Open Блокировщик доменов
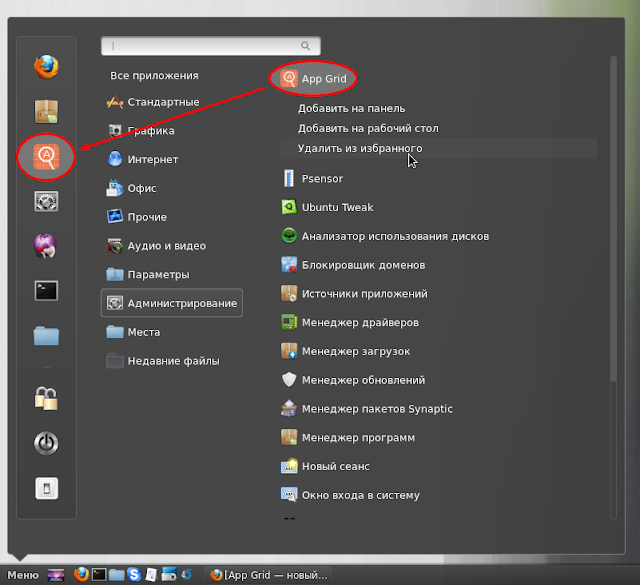 click(x=353, y=265)
